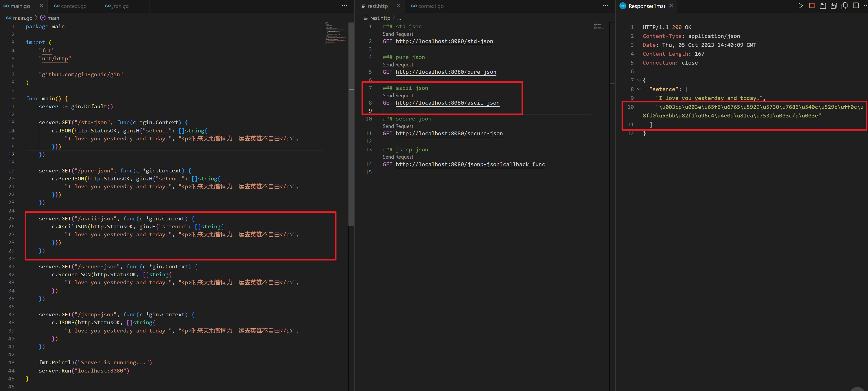Image resolution: width=868 pixels, height=391 pixels.
Task: Click the rest.http minimap
Action: 598,26
